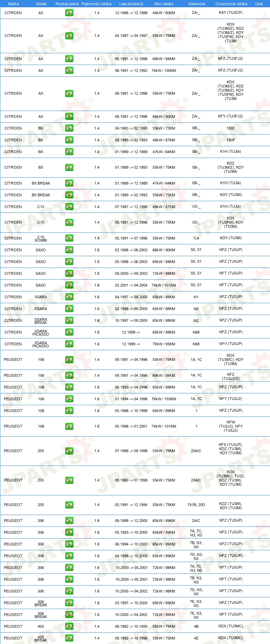Select fuel icon for Peugeot 405 Break 4E
270x644 pixels.
[69, 638]
